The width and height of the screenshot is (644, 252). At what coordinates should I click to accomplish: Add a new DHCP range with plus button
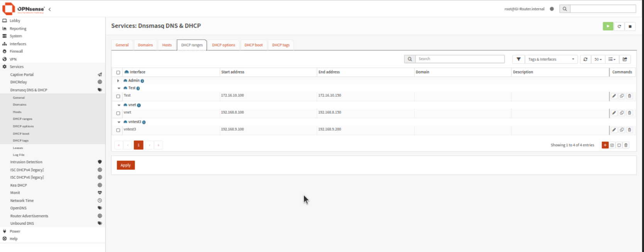(605, 145)
